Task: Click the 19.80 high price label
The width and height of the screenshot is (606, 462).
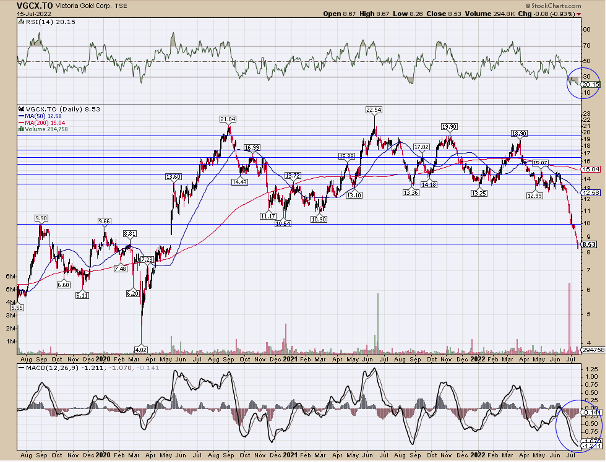Action: pos(449,126)
